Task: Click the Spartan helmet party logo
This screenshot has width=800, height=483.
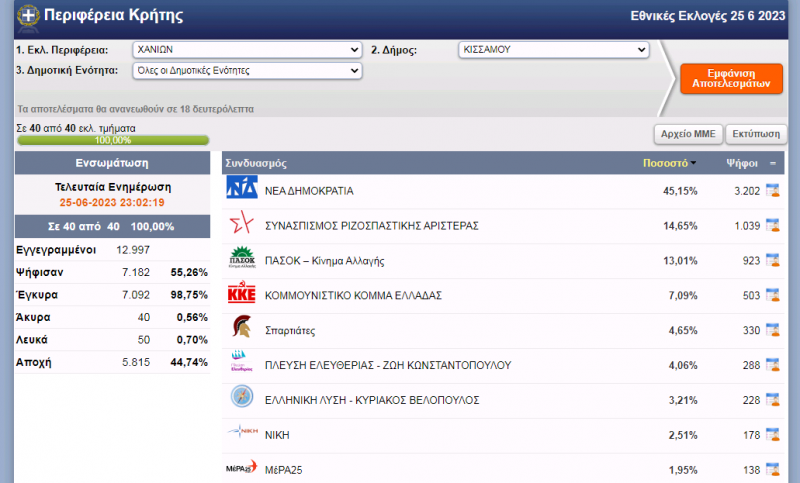Action: [242, 329]
